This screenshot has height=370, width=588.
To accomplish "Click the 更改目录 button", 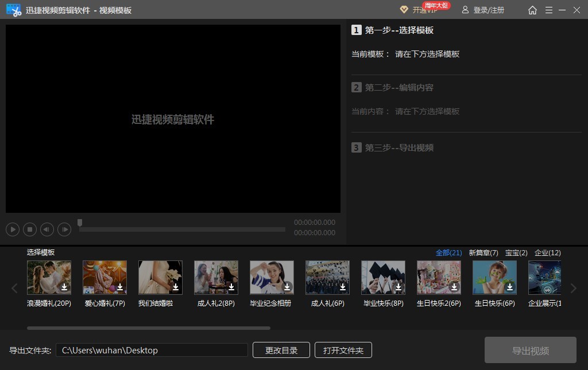I will pos(281,350).
